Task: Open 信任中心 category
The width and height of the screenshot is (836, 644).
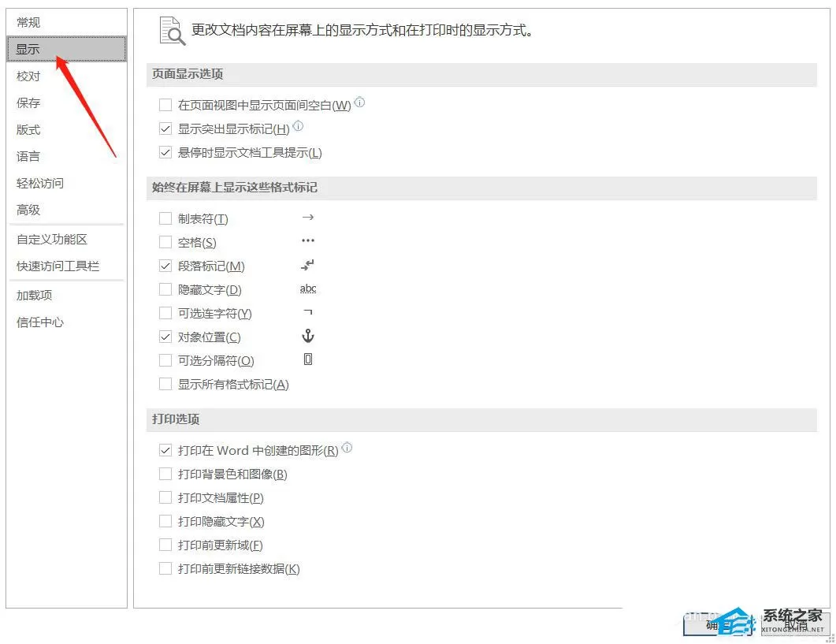Action: point(40,322)
